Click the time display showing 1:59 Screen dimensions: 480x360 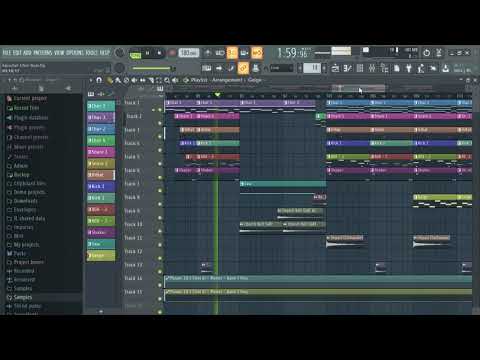point(292,53)
